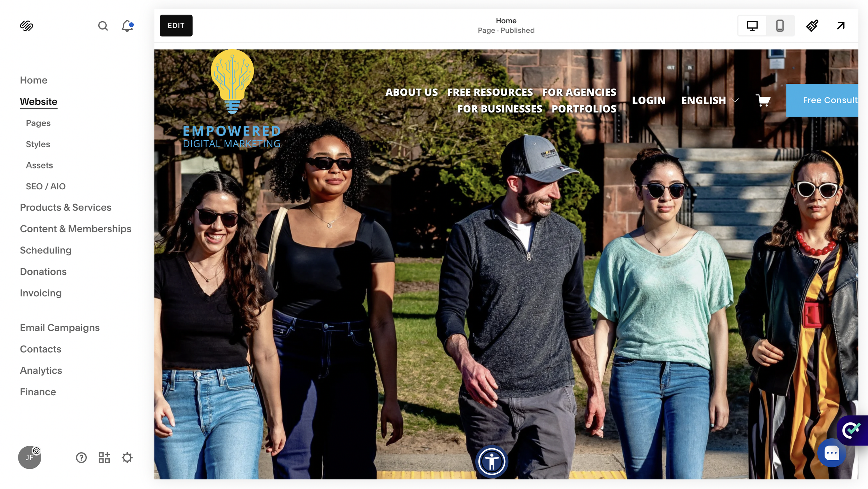The height and width of the screenshot is (489, 868).
Task: Open the chat bubble widget
Action: pyautogui.click(x=832, y=453)
